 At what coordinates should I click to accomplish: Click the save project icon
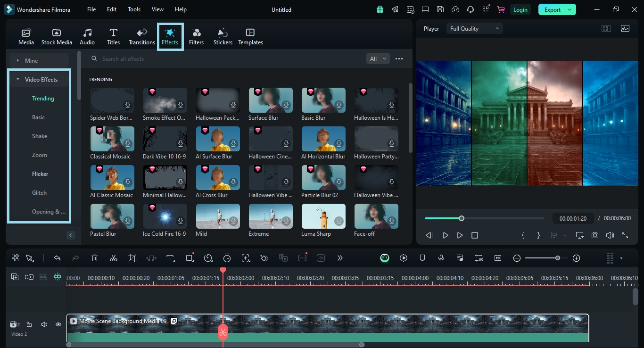point(440,9)
